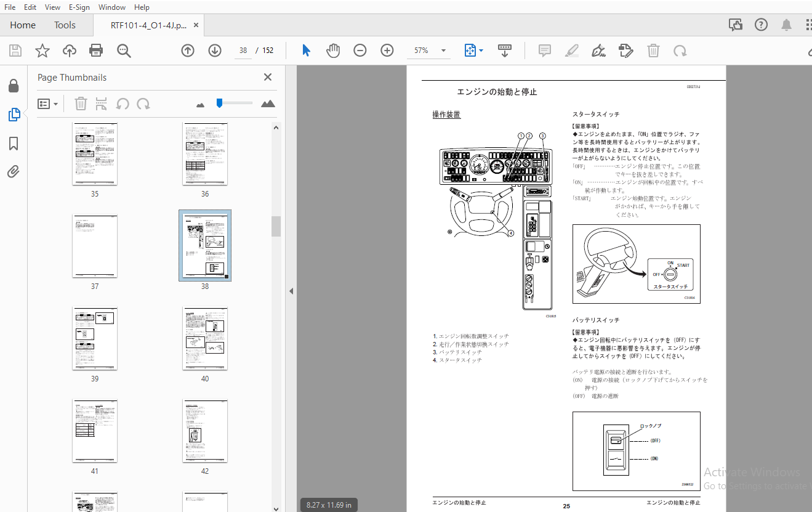Open the Window menu
812x512 pixels.
click(x=112, y=7)
